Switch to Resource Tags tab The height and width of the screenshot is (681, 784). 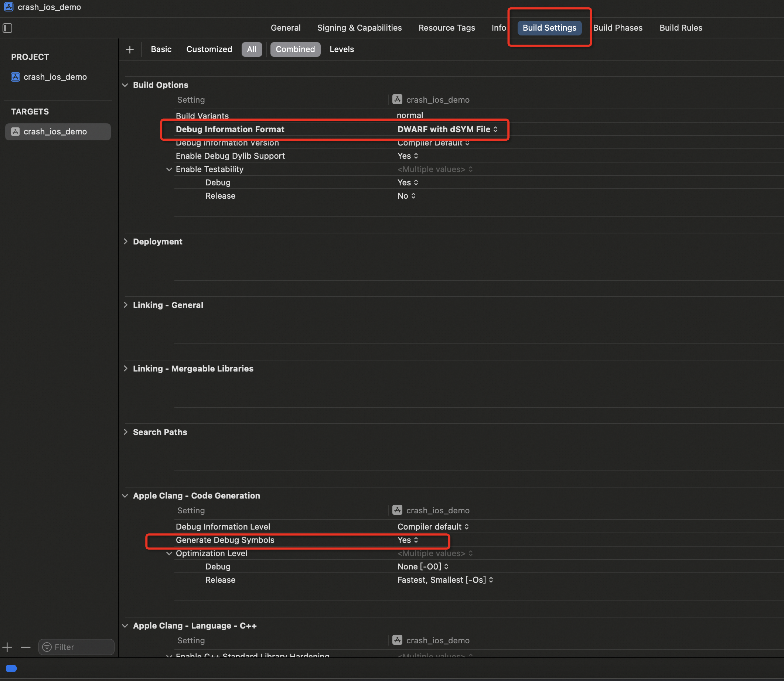coord(447,28)
